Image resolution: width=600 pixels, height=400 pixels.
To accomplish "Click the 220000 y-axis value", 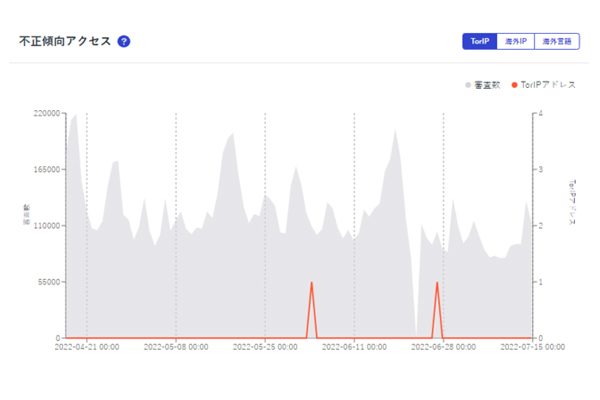I will [48, 113].
